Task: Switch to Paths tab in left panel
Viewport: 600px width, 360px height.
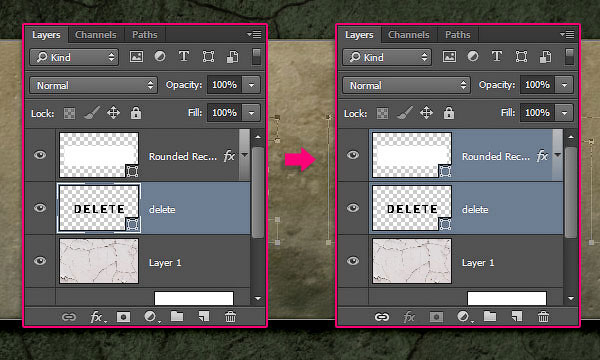Action: (145, 35)
